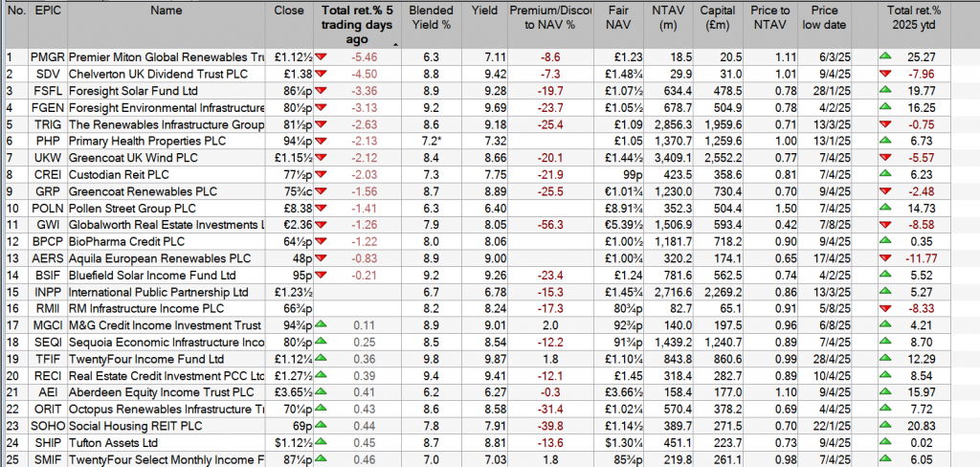Select the SEQI ticker cell
This screenshot has height=467, width=980.
tap(48, 343)
